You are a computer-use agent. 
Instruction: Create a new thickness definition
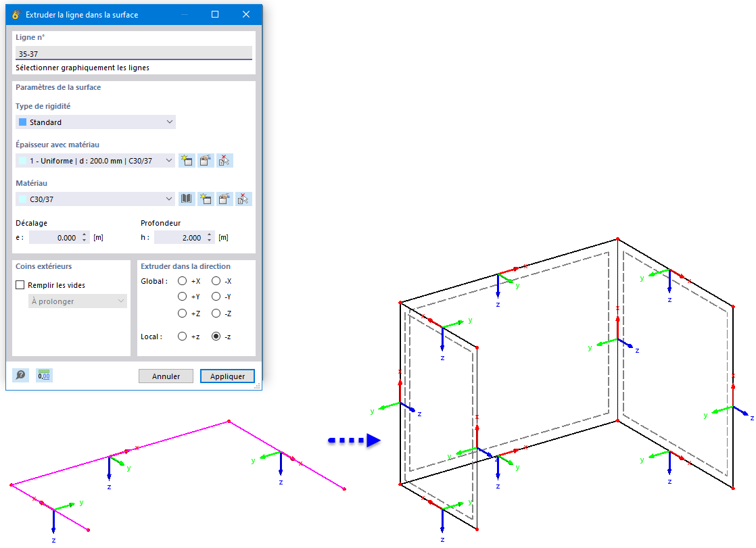pos(187,160)
